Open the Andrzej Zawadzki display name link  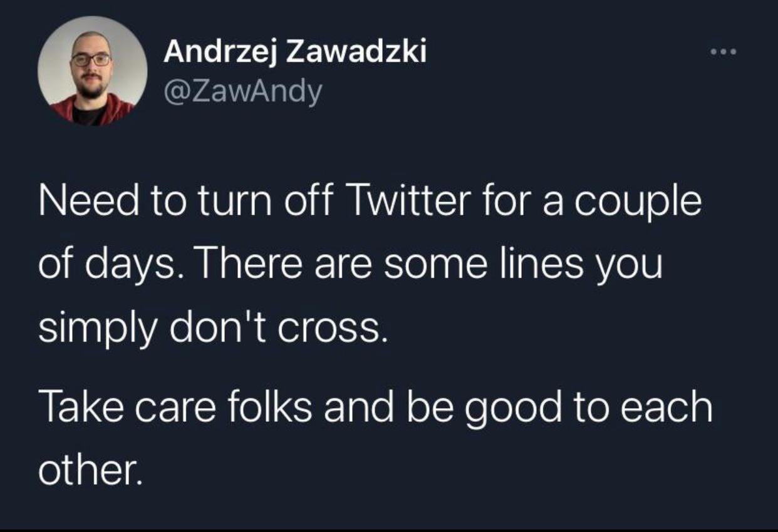point(294,53)
